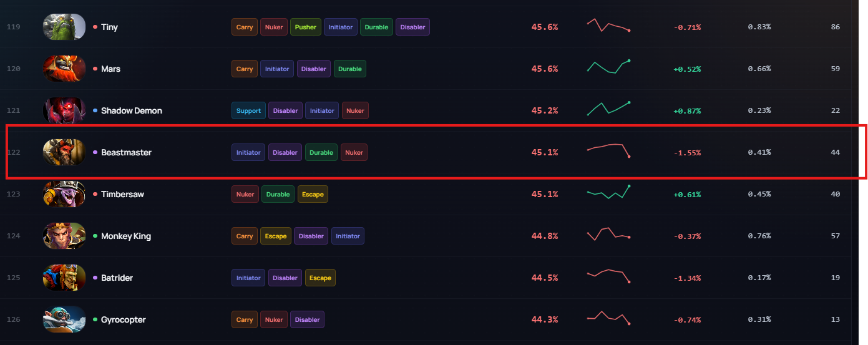Click the +0.87% change value
This screenshot has width=868, height=345.
pyautogui.click(x=687, y=110)
